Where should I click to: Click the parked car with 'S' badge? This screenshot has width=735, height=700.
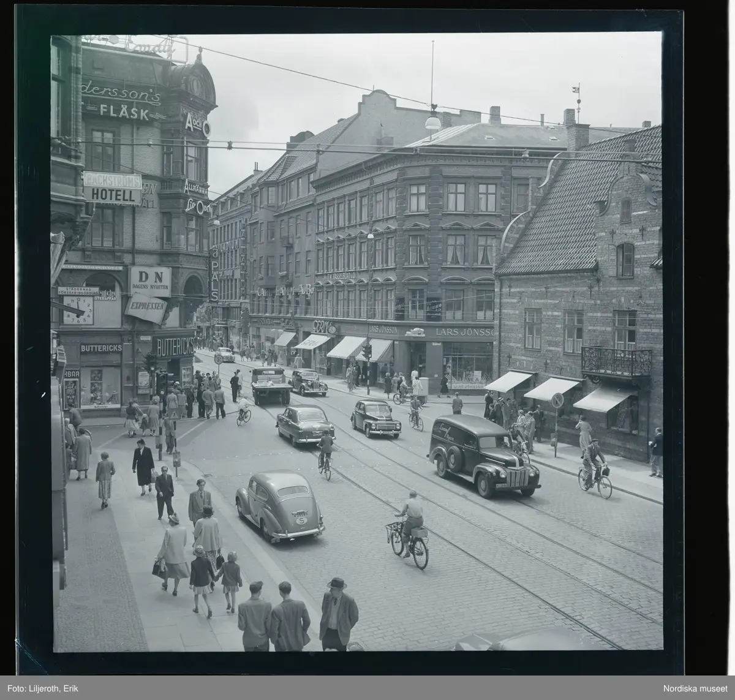point(279,505)
